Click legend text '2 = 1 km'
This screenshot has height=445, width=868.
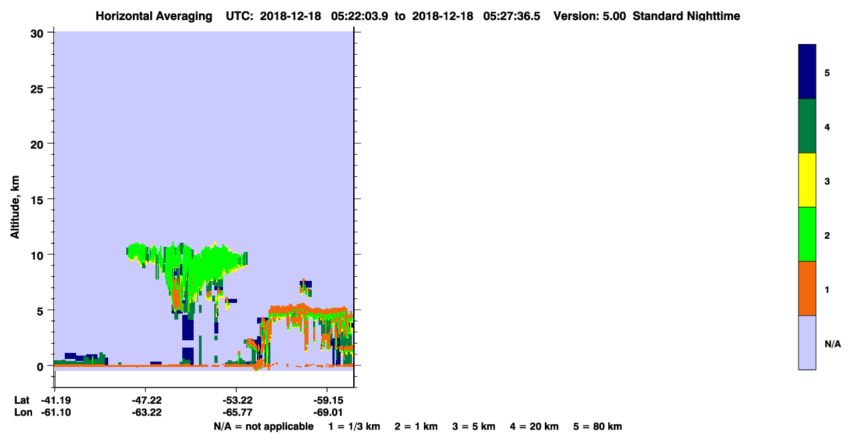tap(416, 426)
